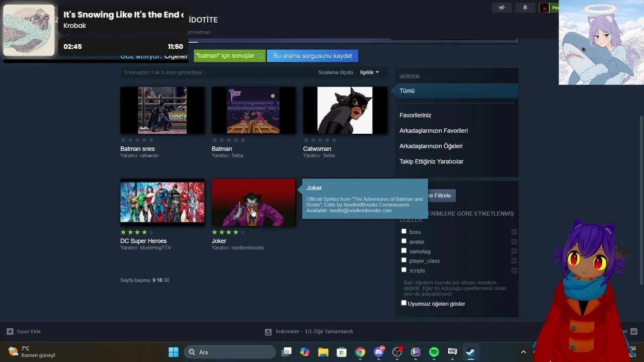Open Spotify from the taskbar
This screenshot has height=362, width=644.
(x=434, y=352)
